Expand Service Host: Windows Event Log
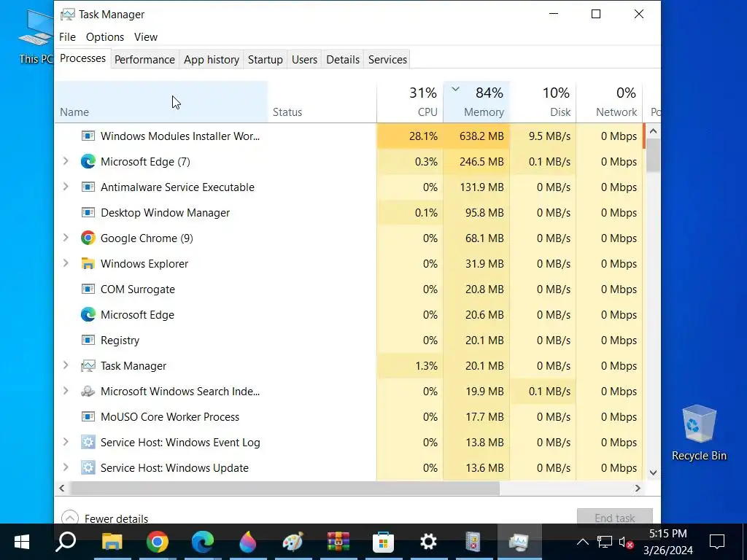Viewport: 747px width, 560px height. tap(66, 442)
